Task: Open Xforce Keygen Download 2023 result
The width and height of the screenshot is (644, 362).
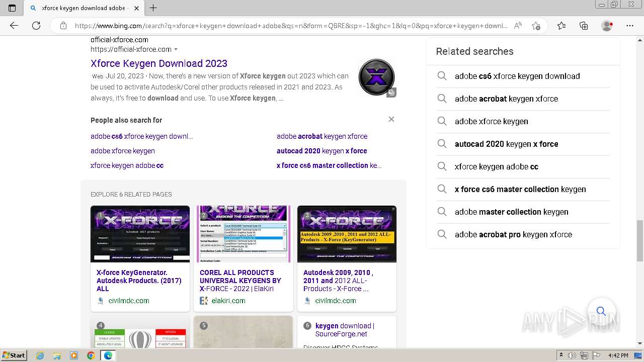Action: pos(159,63)
